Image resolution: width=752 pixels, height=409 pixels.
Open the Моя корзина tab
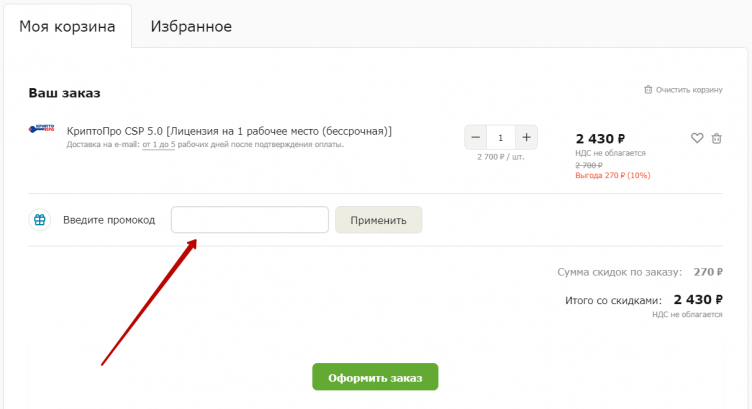tap(67, 26)
